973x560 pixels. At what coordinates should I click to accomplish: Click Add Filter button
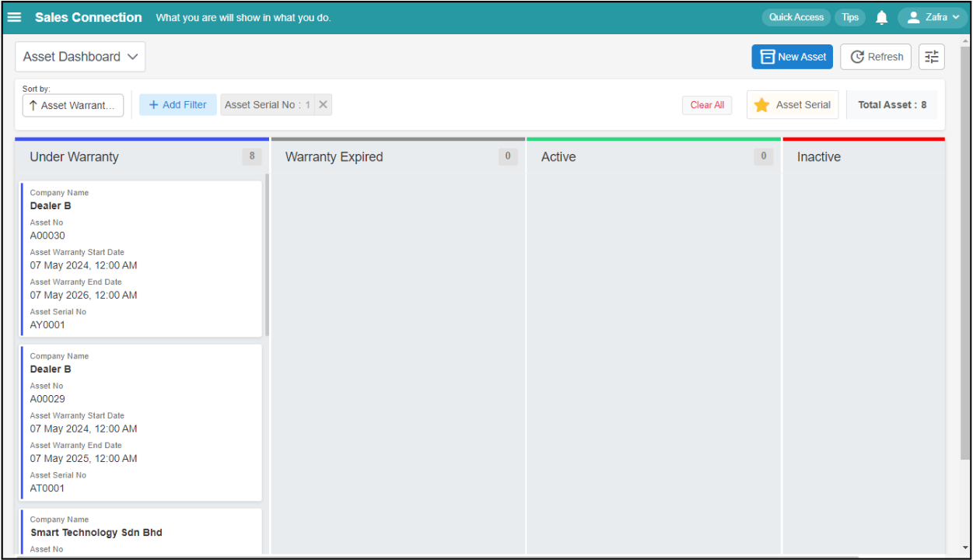click(x=178, y=105)
